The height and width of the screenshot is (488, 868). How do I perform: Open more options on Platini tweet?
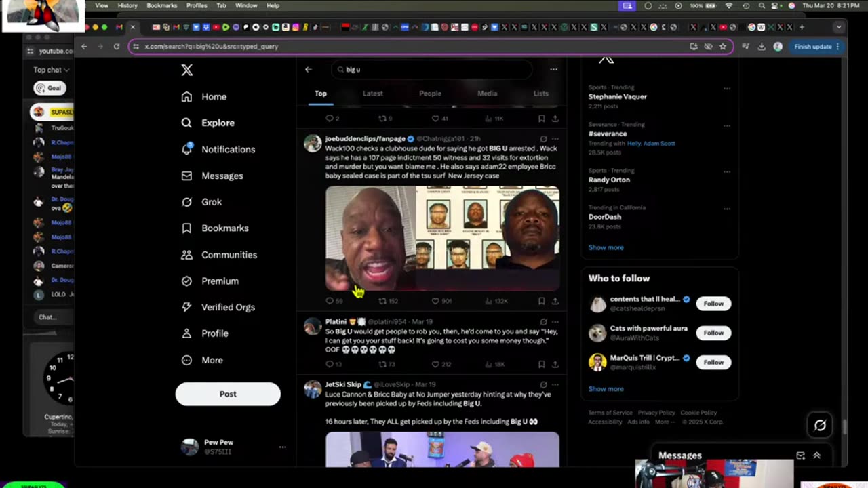pyautogui.click(x=555, y=322)
